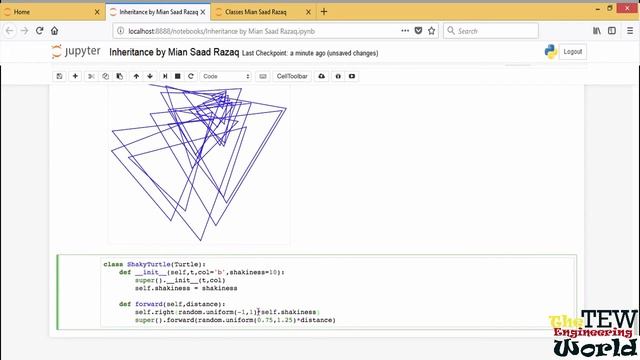The image size is (640, 360).
Task: Click the CellToolbar button
Action: [292, 76]
